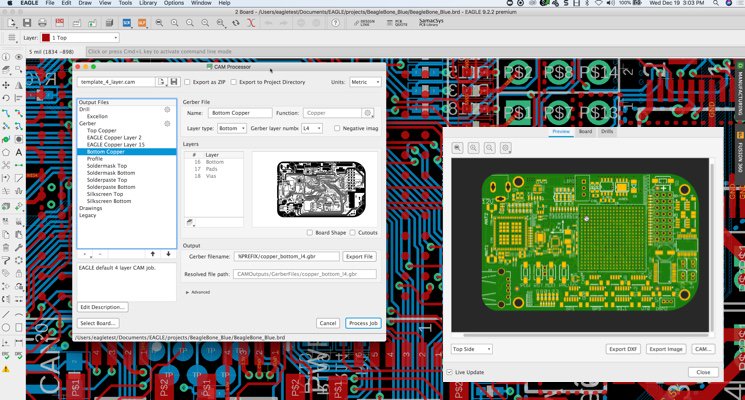Switch to the Preview tab

click(561, 132)
